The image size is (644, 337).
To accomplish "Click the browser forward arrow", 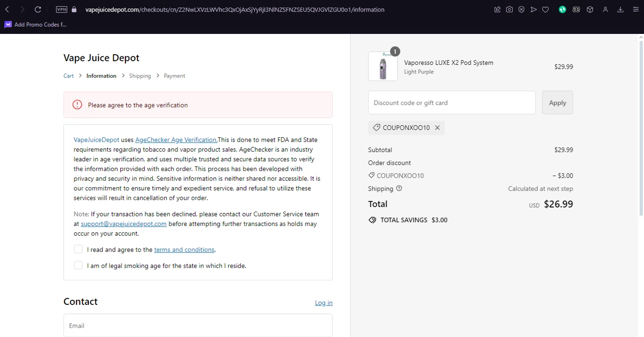I will click(22, 9).
